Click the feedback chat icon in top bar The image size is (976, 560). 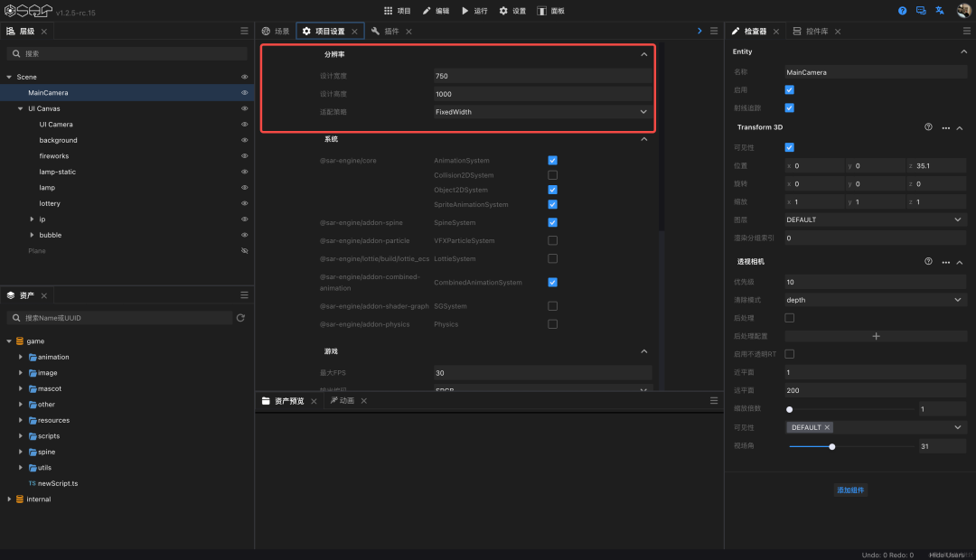point(921,11)
